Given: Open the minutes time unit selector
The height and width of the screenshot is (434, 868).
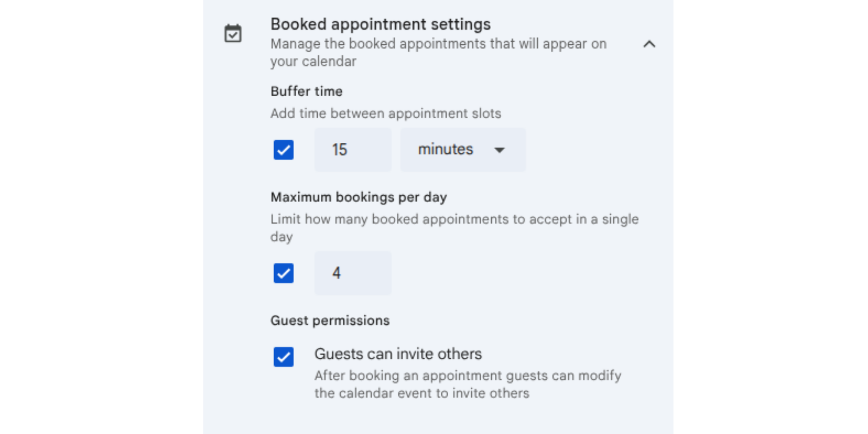Looking at the screenshot, I should click(x=462, y=150).
